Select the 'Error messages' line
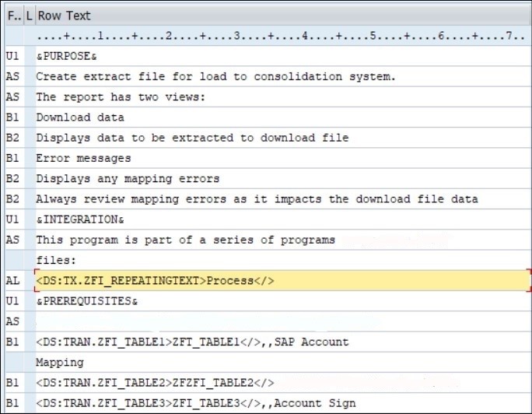The width and height of the screenshot is (532, 414). point(283,158)
